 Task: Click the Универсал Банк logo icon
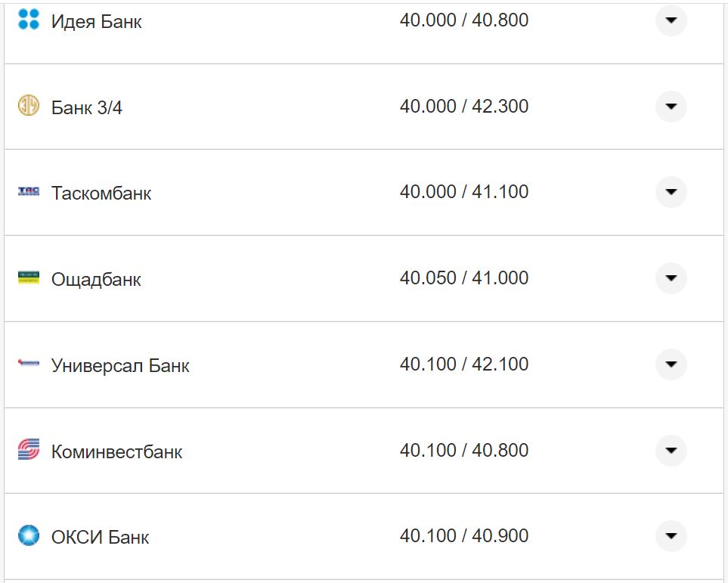pos(28,364)
